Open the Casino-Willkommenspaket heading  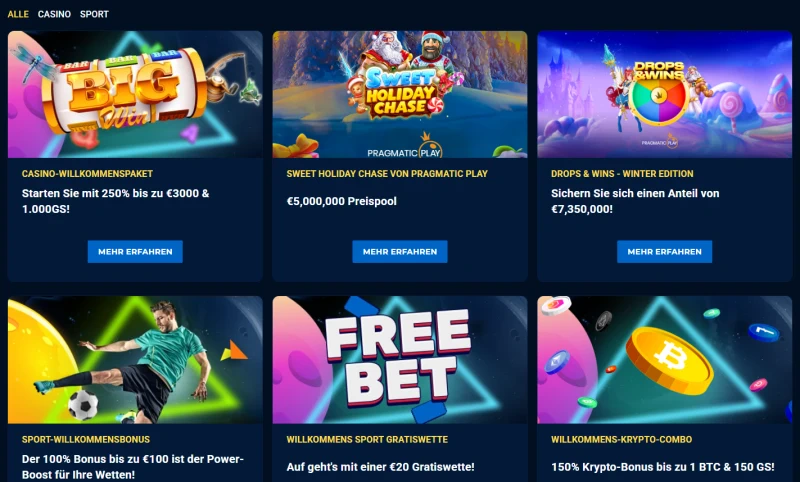pyautogui.click(x=87, y=174)
